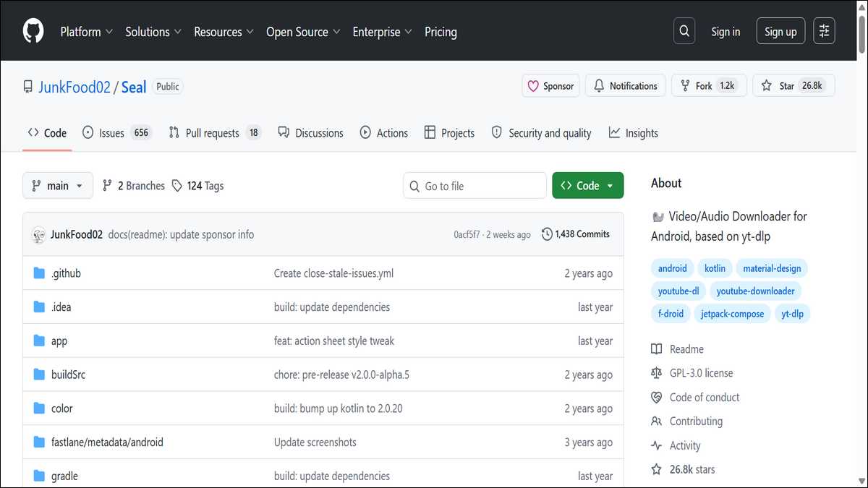Screen dimensions: 868x488
Task: Click the Sponsor heart icon
Action: click(x=533, y=86)
